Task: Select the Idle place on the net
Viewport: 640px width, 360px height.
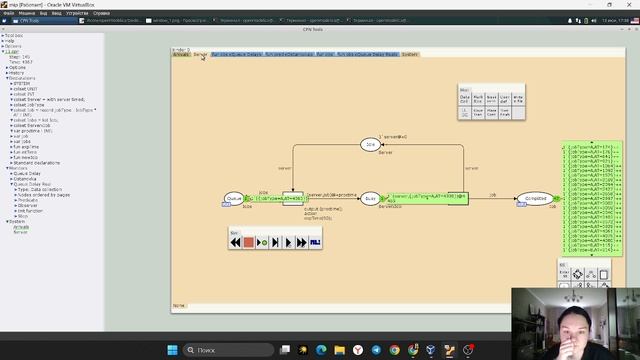Action: point(370,144)
